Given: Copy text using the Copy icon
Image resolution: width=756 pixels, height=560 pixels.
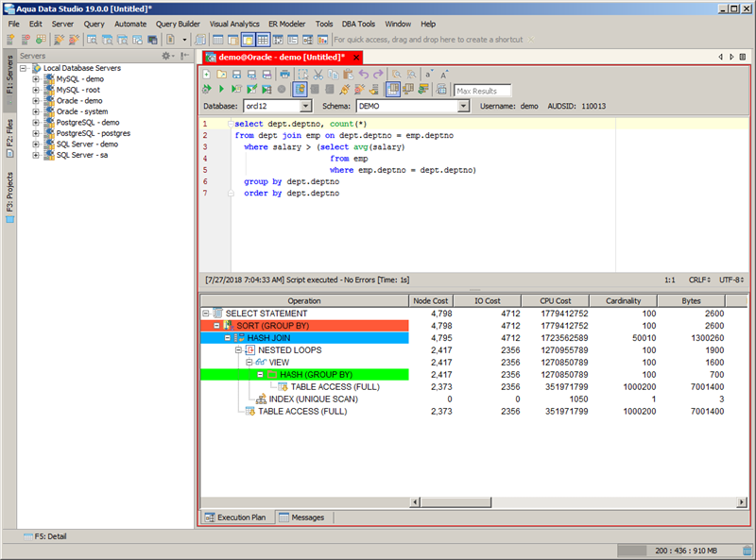Looking at the screenshot, I should [333, 75].
